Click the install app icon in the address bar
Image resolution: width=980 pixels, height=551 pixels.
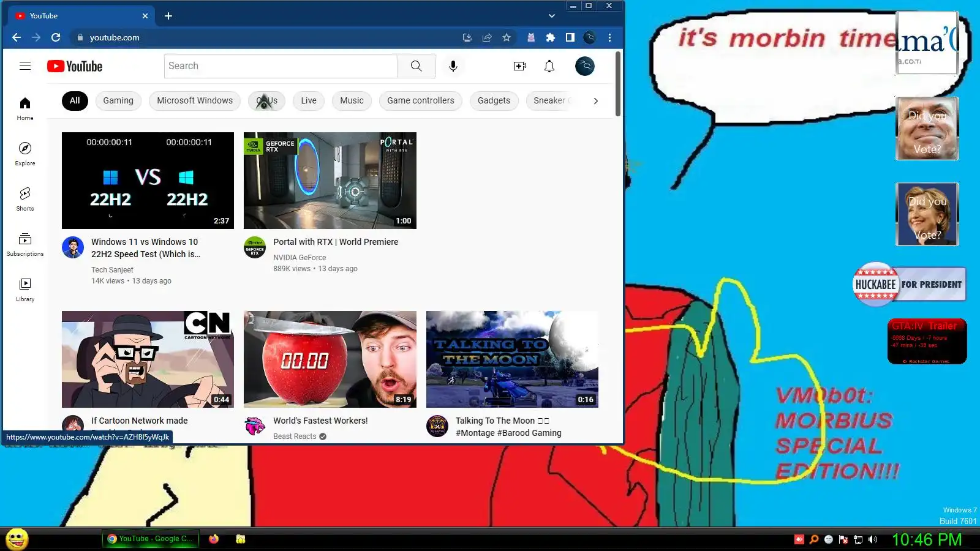click(x=467, y=37)
